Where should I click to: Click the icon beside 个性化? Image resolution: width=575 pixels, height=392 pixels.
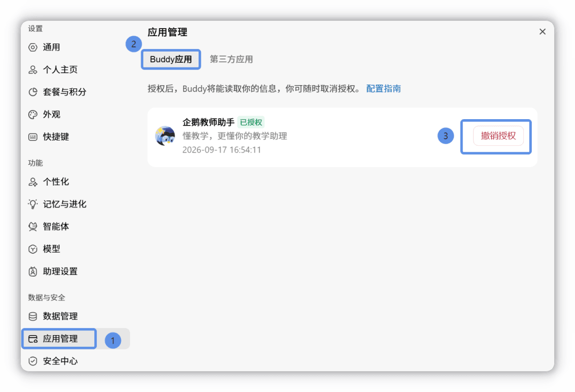[x=32, y=182]
